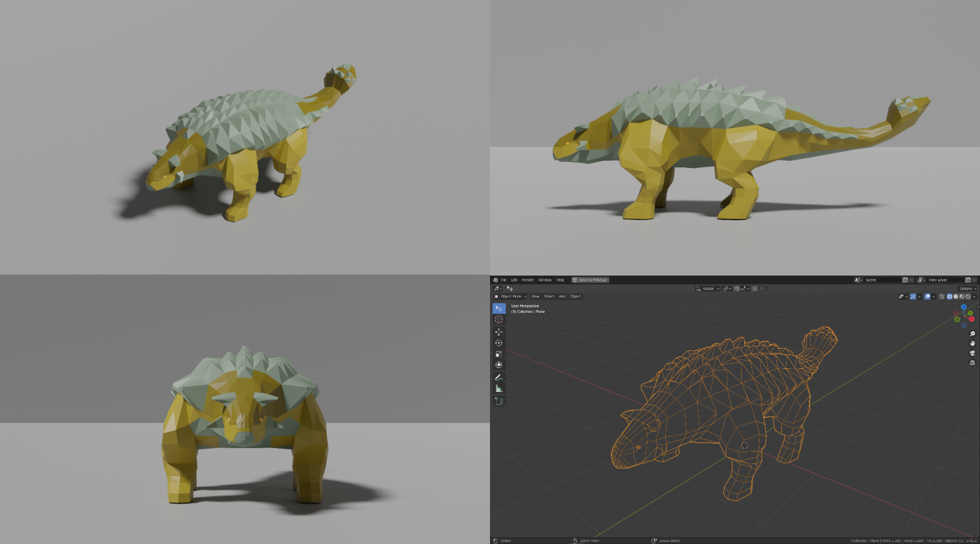Click the new scene icon next to Scene
This screenshot has height=544, width=980.
(905, 280)
